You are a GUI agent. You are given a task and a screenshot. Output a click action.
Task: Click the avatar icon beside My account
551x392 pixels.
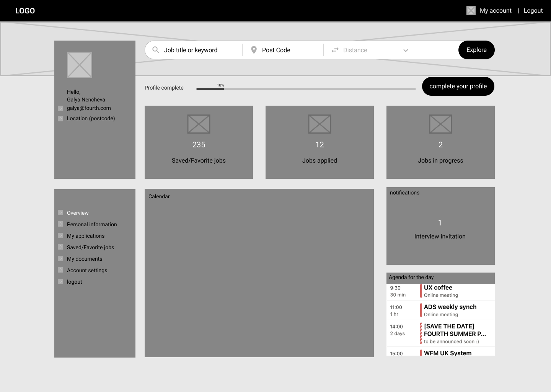[x=471, y=10]
